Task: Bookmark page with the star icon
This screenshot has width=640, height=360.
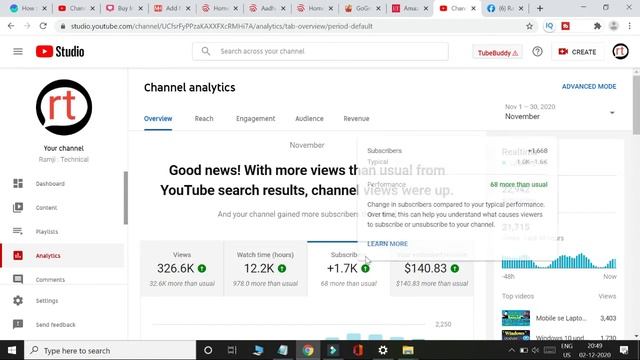Action: (x=529, y=26)
